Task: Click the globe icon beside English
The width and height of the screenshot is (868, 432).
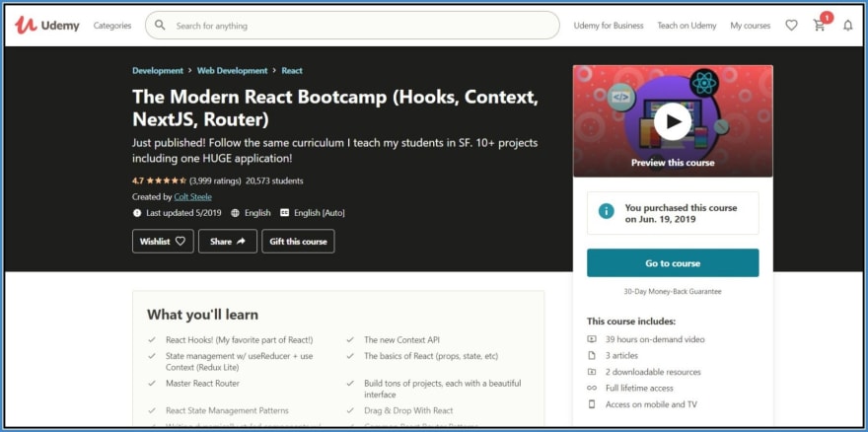Action: tap(235, 213)
